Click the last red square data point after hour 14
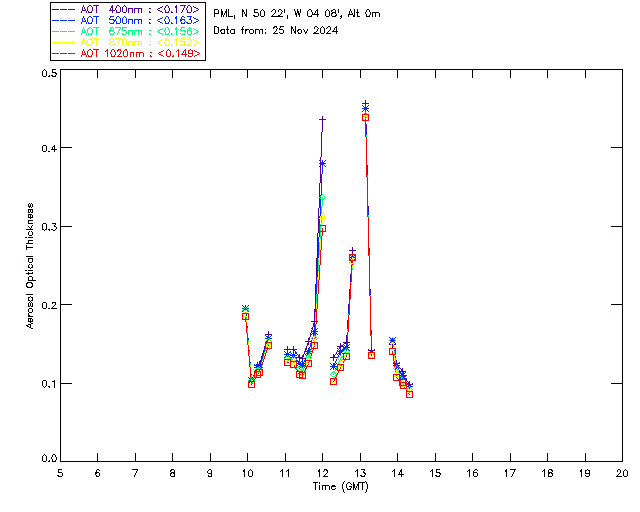Viewport: 640px width, 512px height. (409, 394)
